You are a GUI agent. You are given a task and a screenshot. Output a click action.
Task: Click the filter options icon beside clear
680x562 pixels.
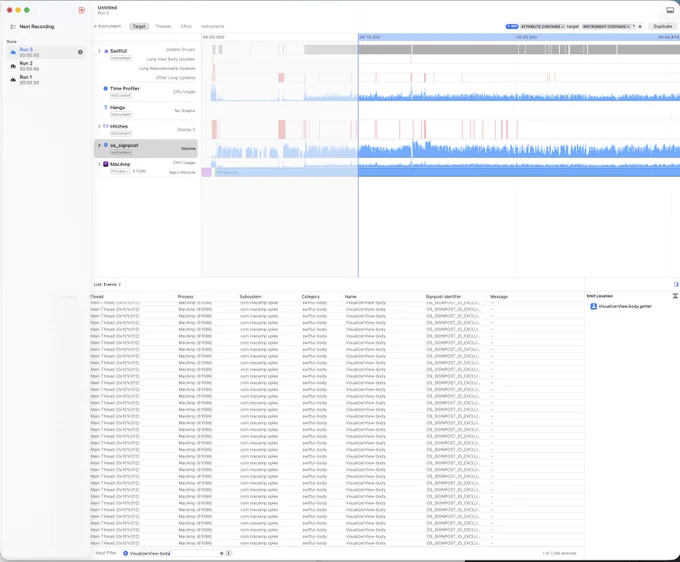[x=229, y=553]
